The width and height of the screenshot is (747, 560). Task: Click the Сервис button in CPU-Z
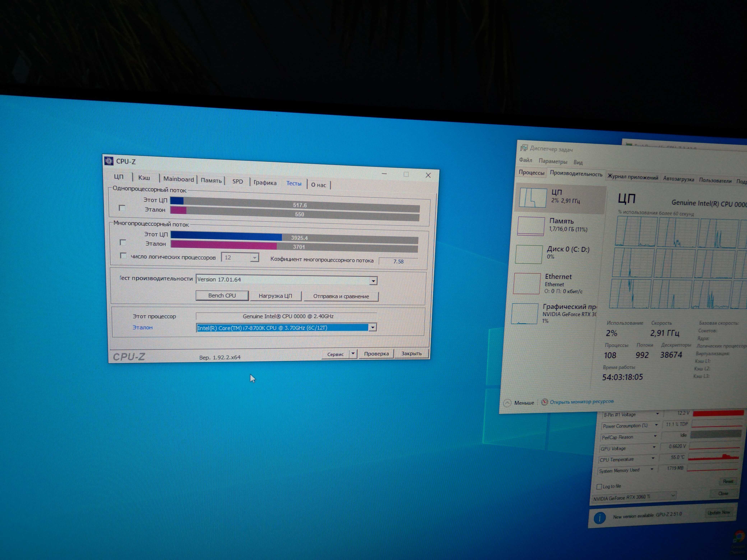pyautogui.click(x=335, y=354)
